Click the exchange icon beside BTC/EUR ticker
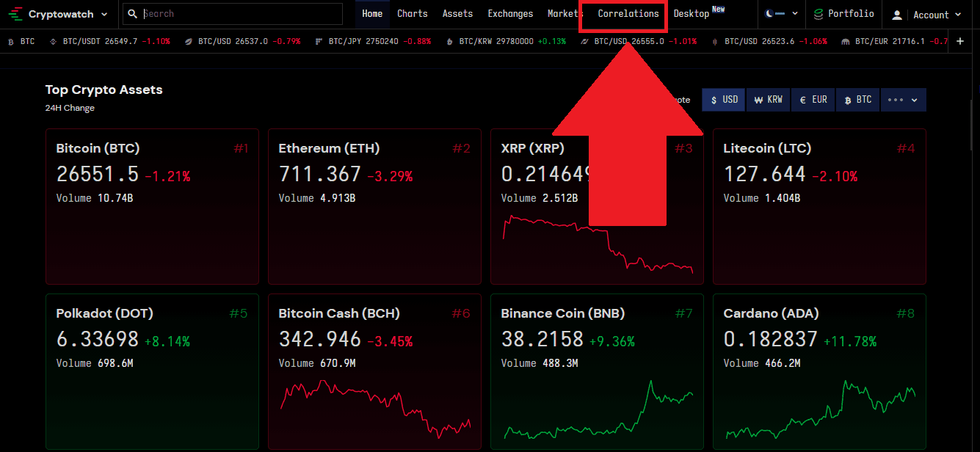 (846, 42)
